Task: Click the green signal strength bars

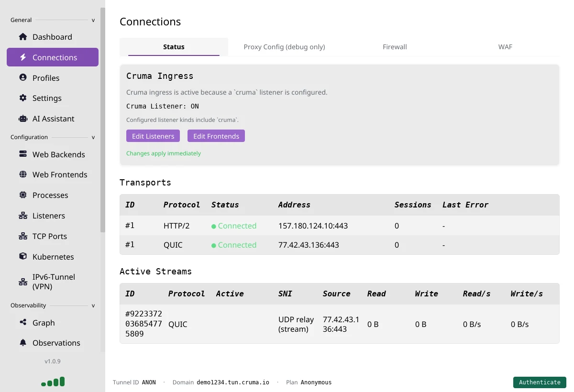Action: [x=53, y=381]
